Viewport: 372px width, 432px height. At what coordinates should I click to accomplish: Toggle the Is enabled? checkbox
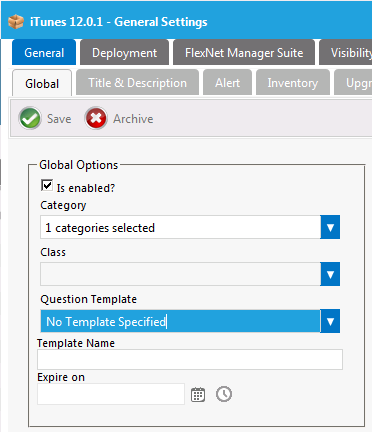(x=47, y=185)
